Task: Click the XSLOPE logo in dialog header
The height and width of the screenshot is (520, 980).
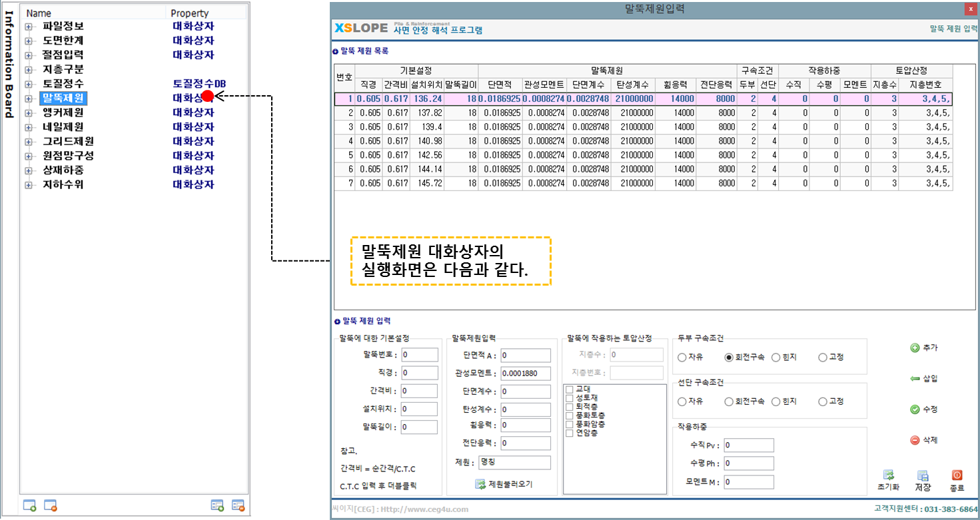Action: [360, 28]
